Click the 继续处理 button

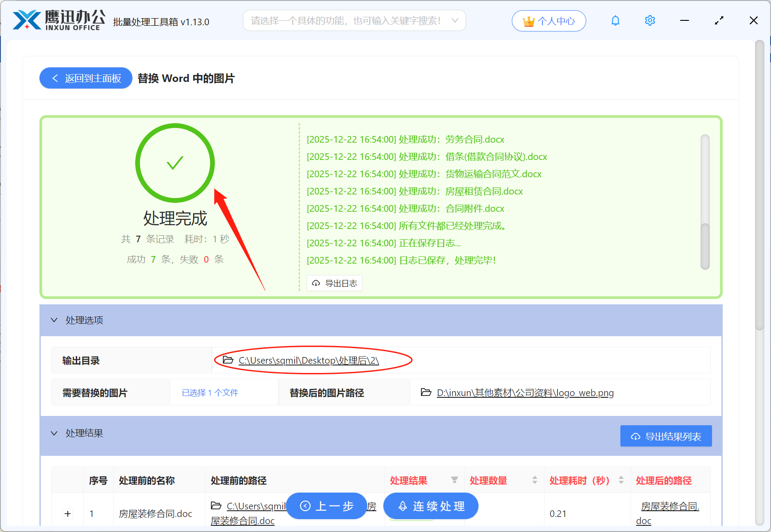[430, 506]
